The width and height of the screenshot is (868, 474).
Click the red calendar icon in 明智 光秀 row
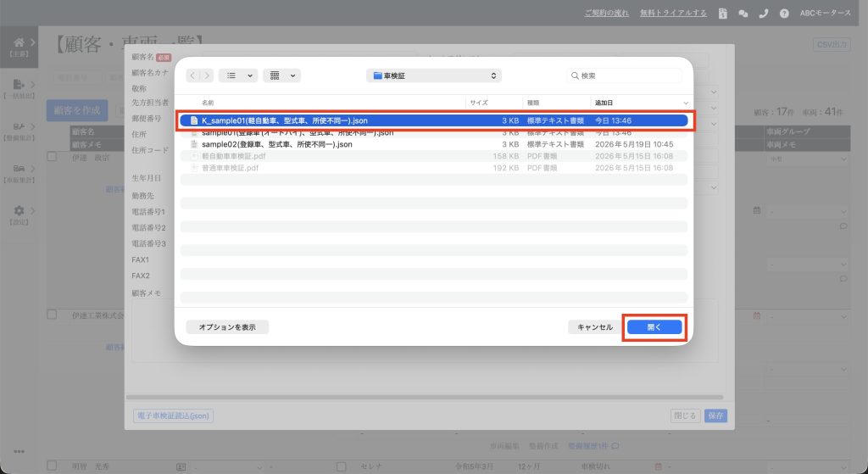(658, 467)
